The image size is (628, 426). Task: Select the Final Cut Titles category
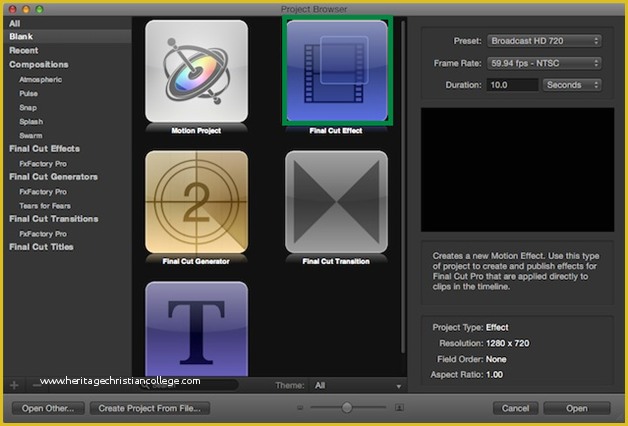pyautogui.click(x=41, y=247)
